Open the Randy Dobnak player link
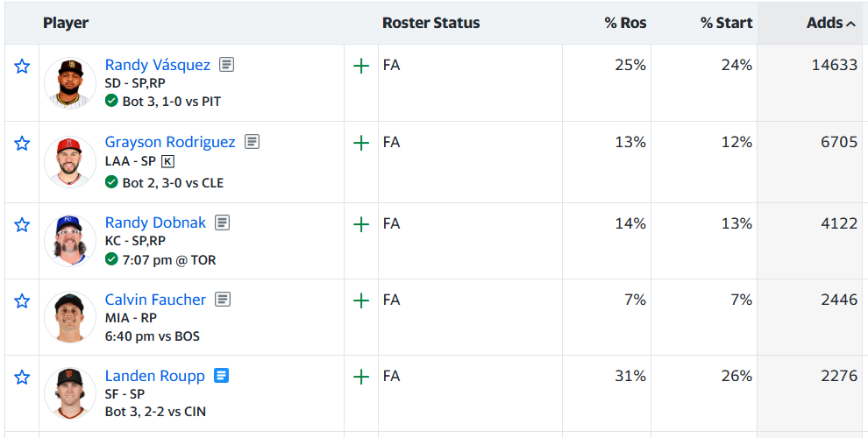The height and width of the screenshot is (438, 868). [x=155, y=223]
